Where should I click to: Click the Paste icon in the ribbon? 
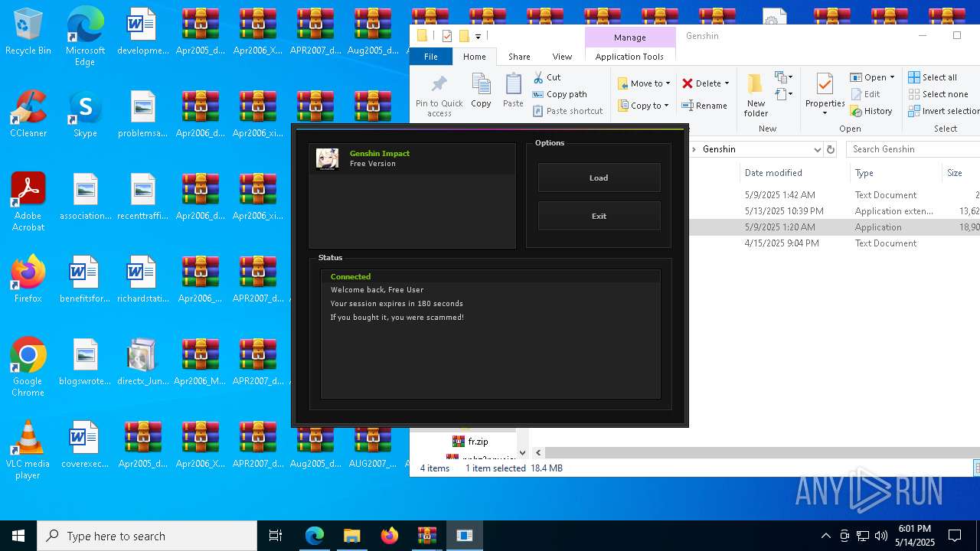[513, 84]
